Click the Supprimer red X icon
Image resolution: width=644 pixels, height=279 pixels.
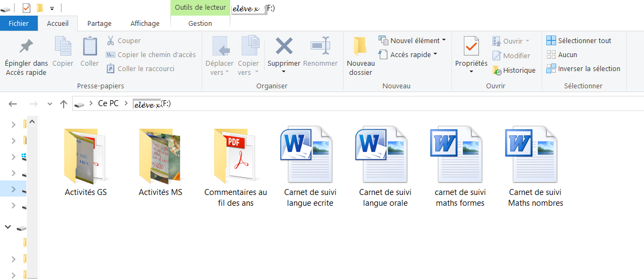click(x=284, y=46)
